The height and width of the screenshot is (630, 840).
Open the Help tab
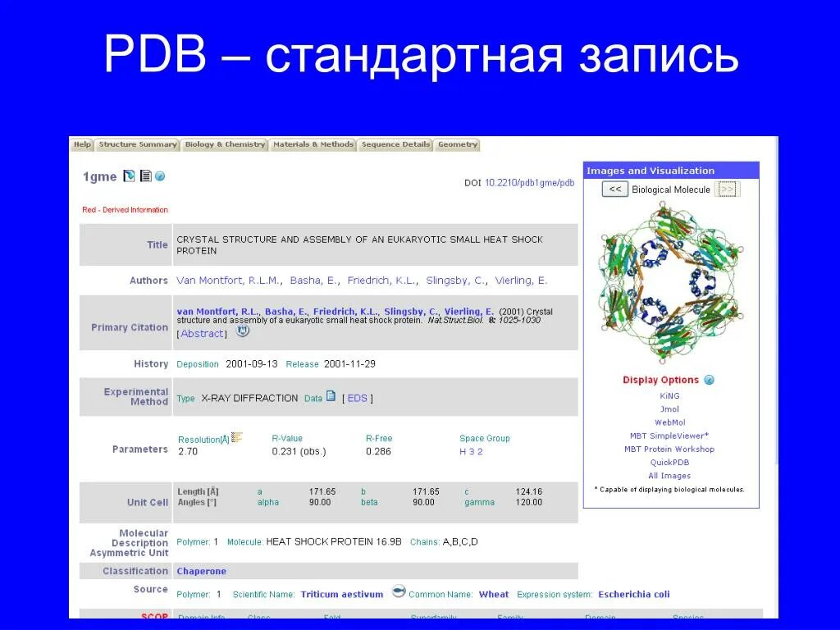(82, 144)
